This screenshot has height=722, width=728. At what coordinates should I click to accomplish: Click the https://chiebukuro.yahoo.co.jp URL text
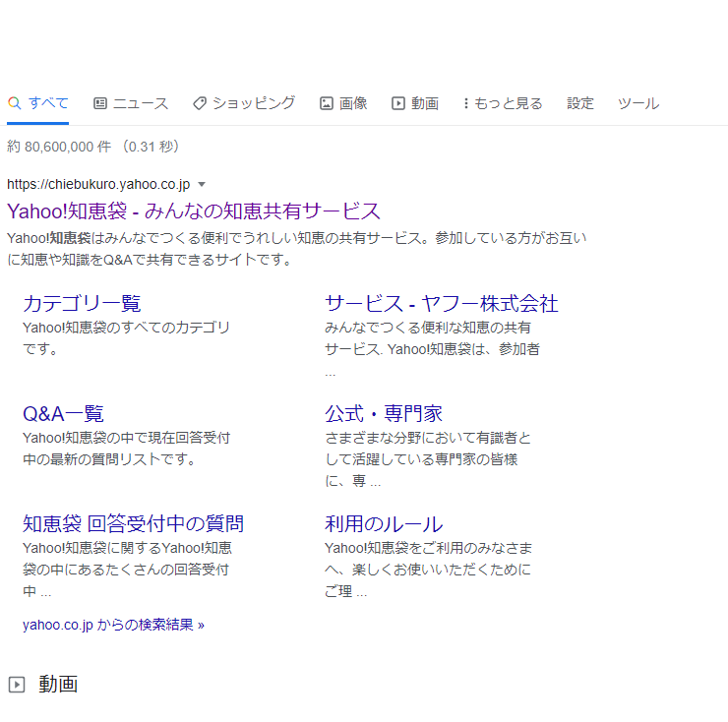pos(98,184)
